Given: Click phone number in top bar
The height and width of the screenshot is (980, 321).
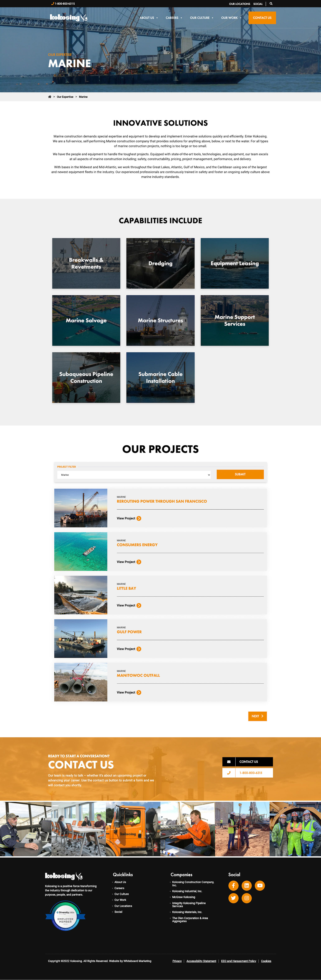Looking at the screenshot, I should [63, 4].
